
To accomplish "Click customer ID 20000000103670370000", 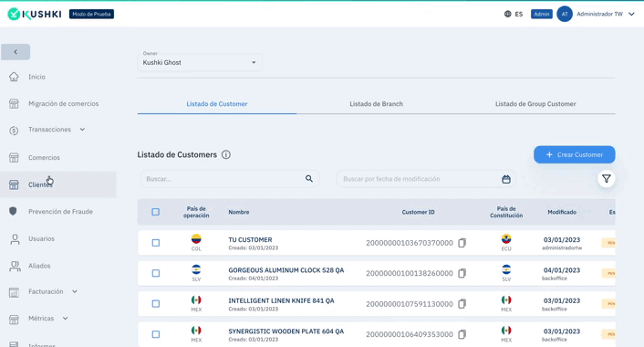I will [x=410, y=243].
